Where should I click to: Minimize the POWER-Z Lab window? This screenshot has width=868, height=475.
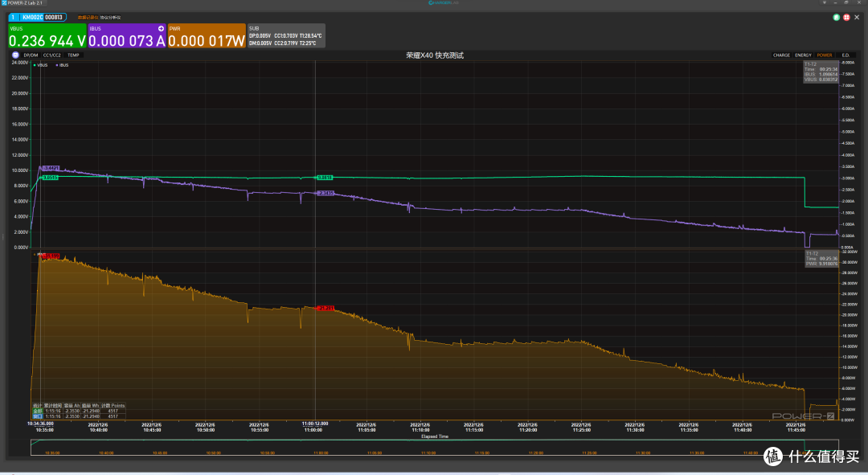point(835,2)
